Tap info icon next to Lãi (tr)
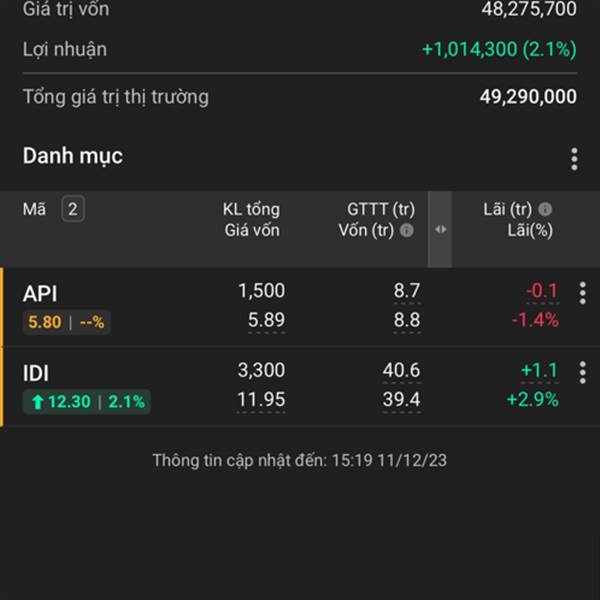 point(545,209)
